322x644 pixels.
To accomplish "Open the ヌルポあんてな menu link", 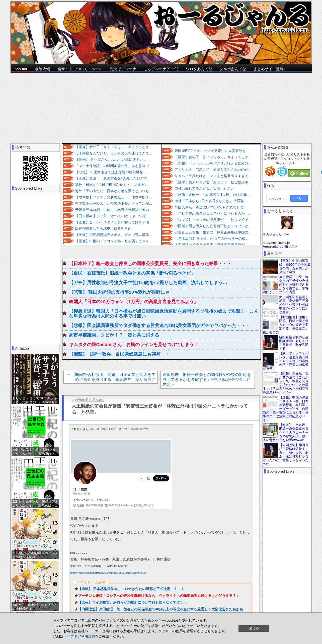I will coord(233,69).
